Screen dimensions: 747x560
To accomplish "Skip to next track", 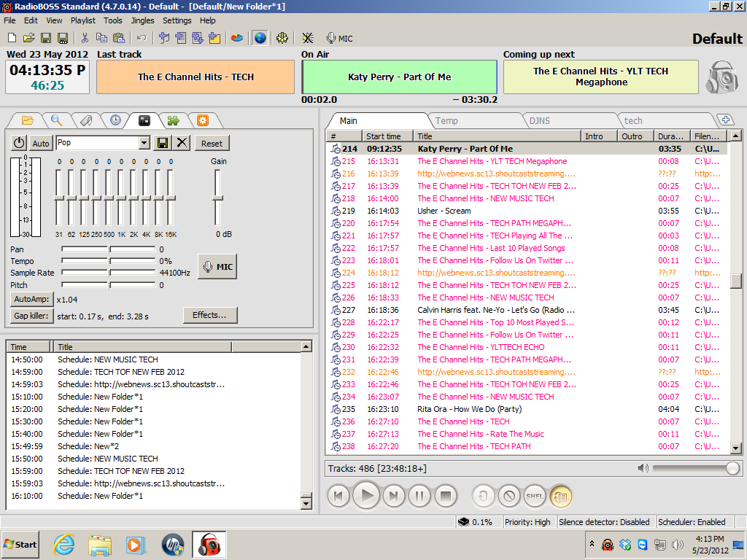I will coord(393,496).
